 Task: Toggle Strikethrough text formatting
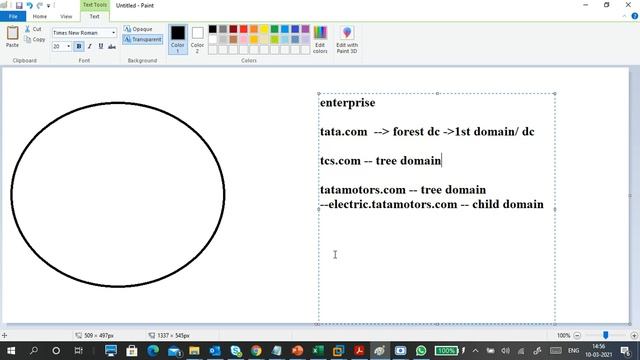click(x=112, y=47)
